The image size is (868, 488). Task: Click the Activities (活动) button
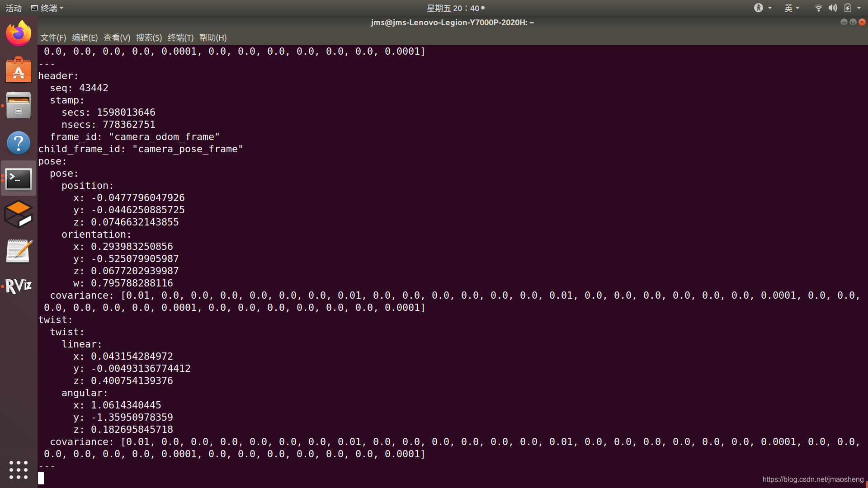pyautogui.click(x=14, y=8)
